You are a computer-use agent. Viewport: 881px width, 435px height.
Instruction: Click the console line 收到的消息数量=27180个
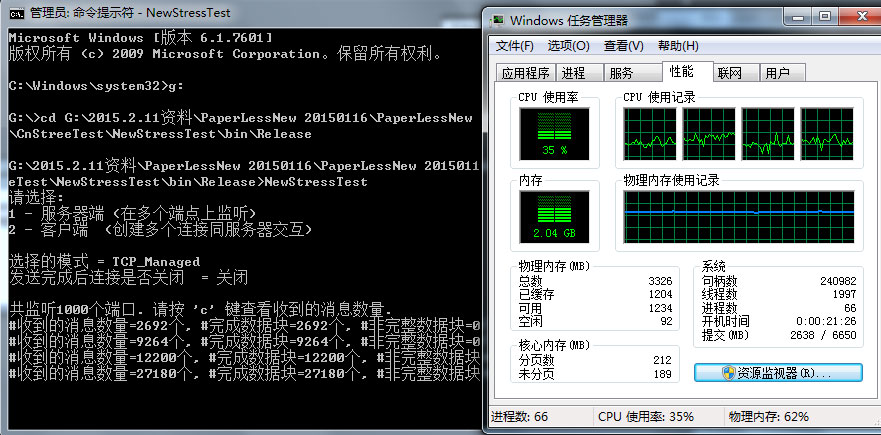(x=244, y=373)
